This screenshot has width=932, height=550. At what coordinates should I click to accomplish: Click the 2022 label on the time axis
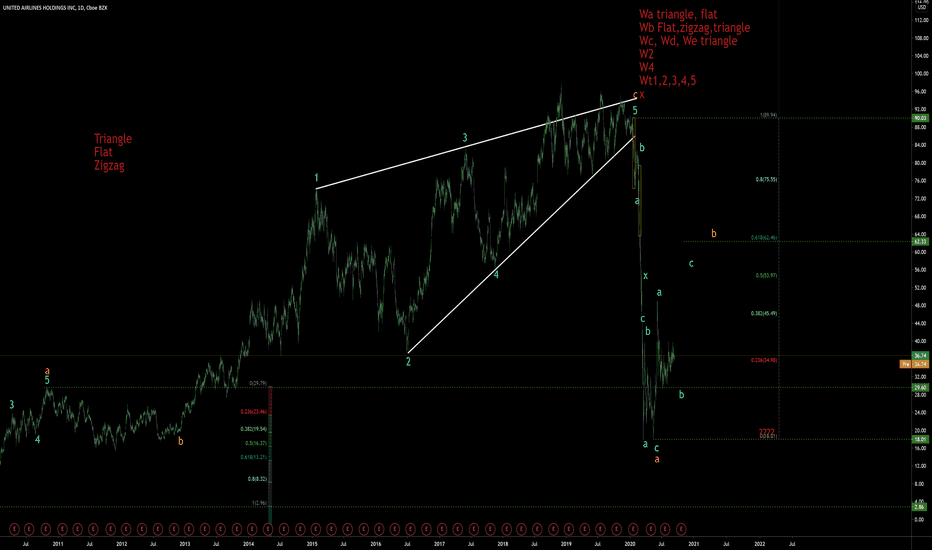click(x=759, y=543)
